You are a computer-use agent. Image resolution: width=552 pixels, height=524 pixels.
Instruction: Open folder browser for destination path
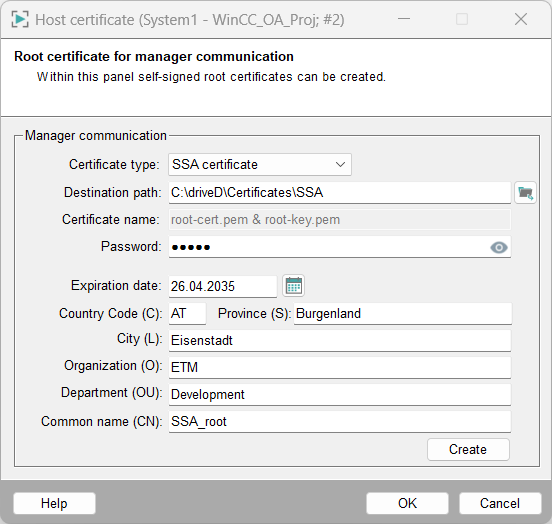point(525,193)
